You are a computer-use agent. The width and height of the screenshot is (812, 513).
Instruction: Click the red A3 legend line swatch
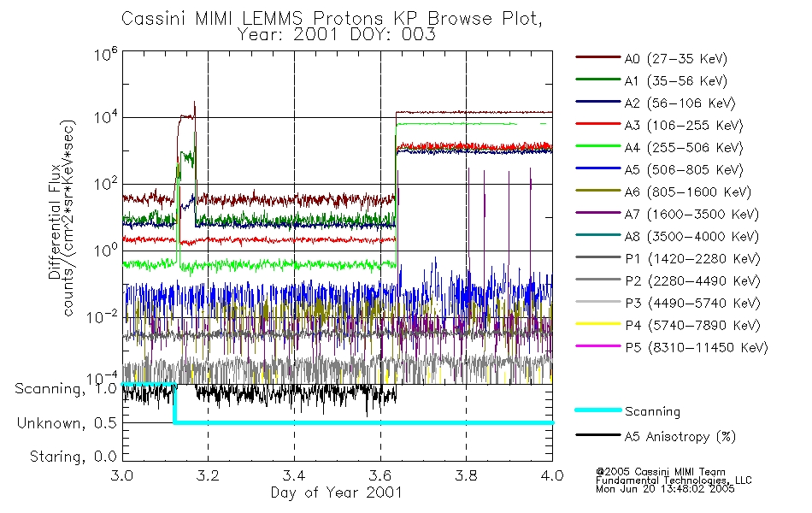tap(597, 124)
